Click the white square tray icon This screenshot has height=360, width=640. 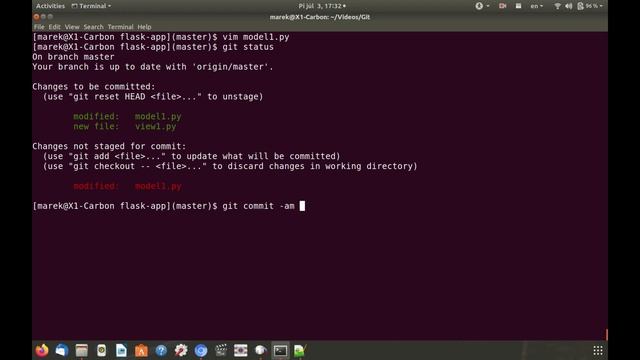[518, 6]
